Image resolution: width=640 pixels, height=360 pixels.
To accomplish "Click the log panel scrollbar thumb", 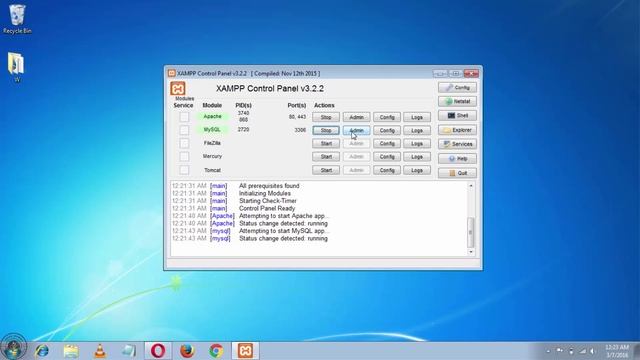I will (471, 232).
